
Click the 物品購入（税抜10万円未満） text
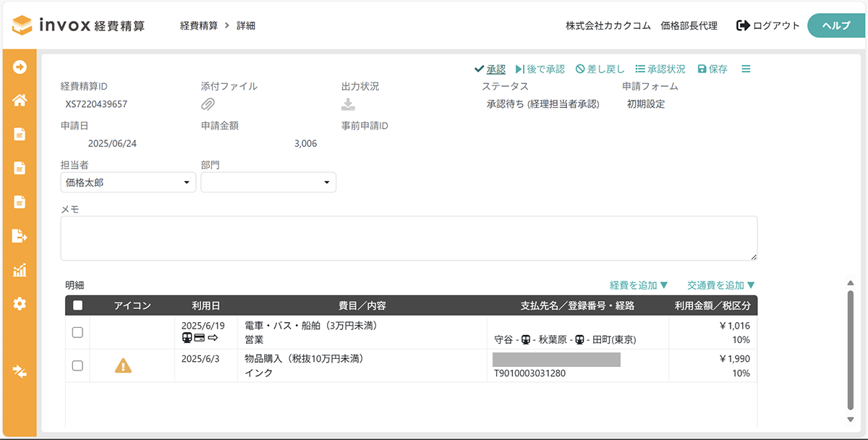[x=304, y=359]
